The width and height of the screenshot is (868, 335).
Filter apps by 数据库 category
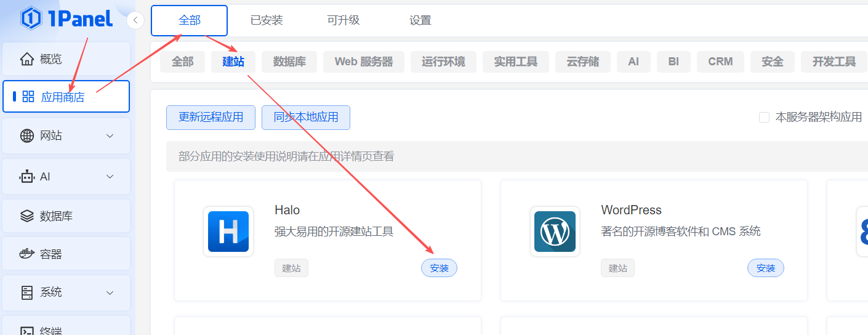point(289,62)
